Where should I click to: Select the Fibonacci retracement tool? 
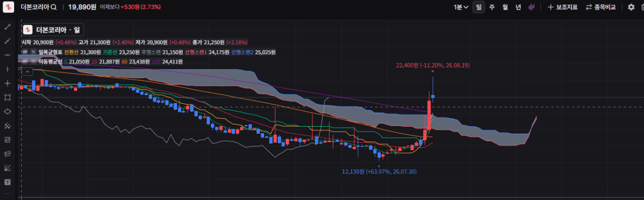pyautogui.click(x=7, y=140)
